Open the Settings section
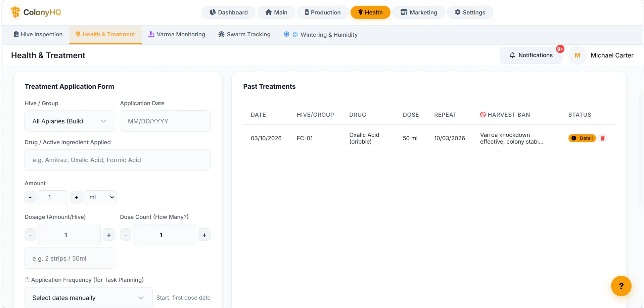Image resolution: width=644 pixels, height=308 pixels. pyautogui.click(x=470, y=12)
